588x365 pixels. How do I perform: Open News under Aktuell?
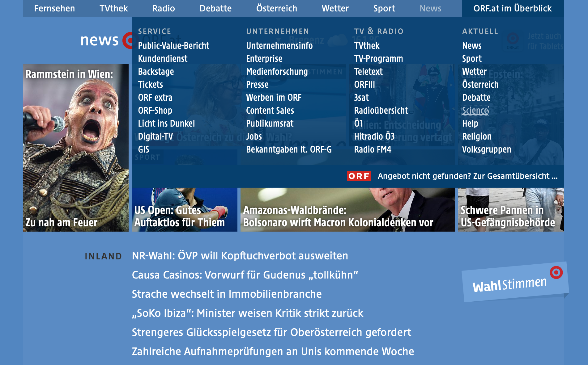(x=472, y=46)
